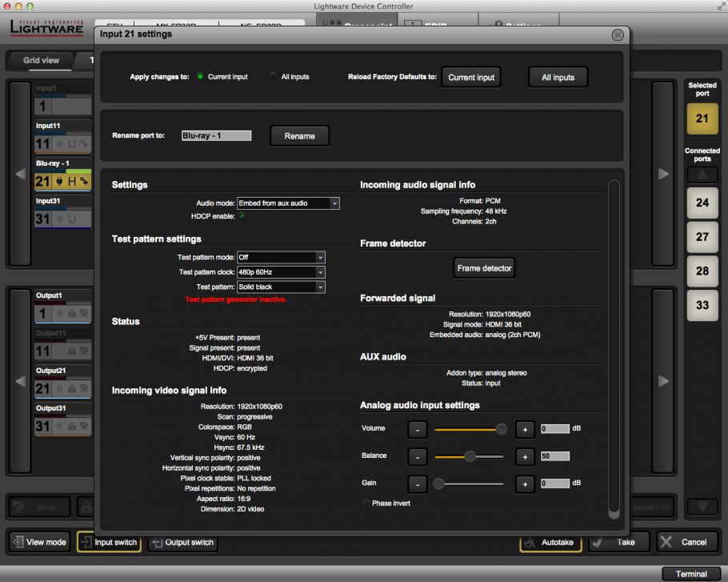Click the Balance slider handle
The image size is (728, 582).
tap(470, 456)
